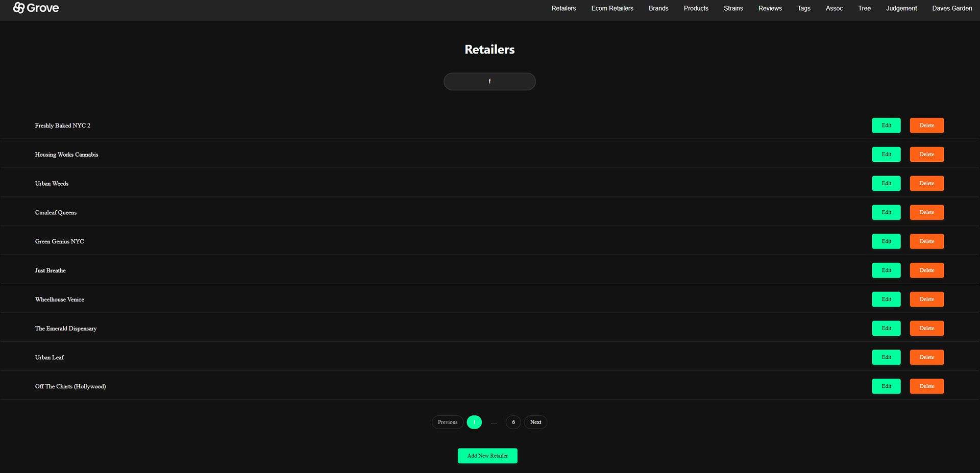Select the Urban Weeds name

[x=52, y=184]
